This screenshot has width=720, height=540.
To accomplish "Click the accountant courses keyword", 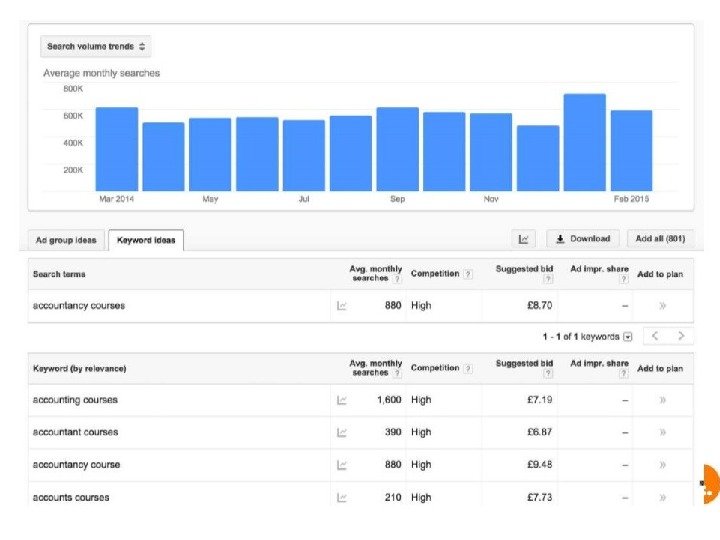I will [x=76, y=433].
